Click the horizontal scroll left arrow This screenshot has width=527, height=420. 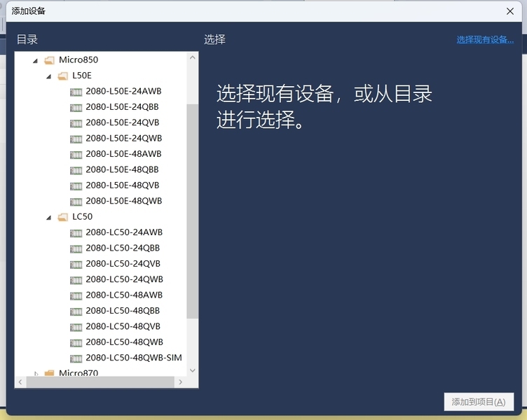coord(20,382)
